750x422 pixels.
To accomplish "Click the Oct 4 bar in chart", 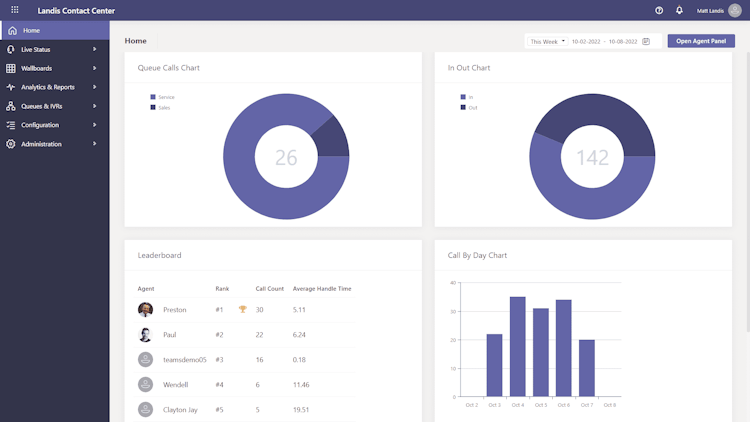I will [x=518, y=346].
